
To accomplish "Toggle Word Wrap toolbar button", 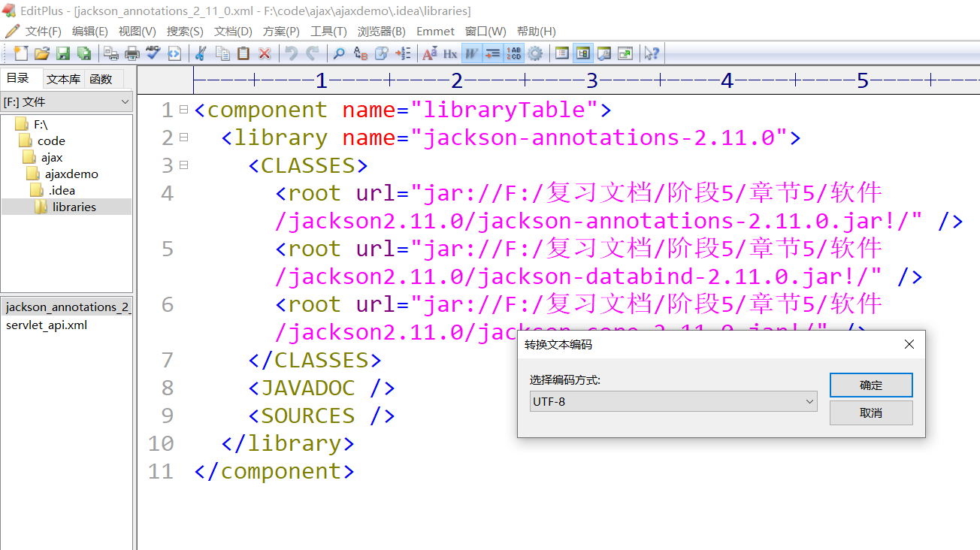I will tap(471, 53).
